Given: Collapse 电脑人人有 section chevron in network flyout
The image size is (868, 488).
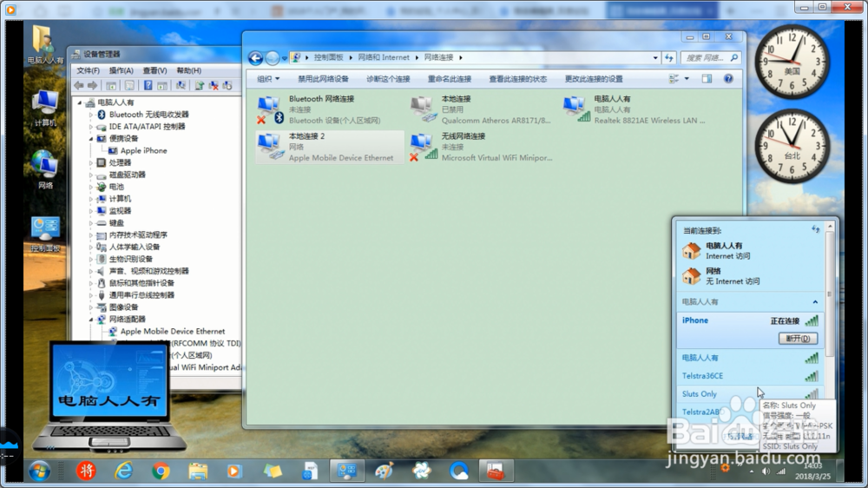Looking at the screenshot, I should click(x=815, y=302).
